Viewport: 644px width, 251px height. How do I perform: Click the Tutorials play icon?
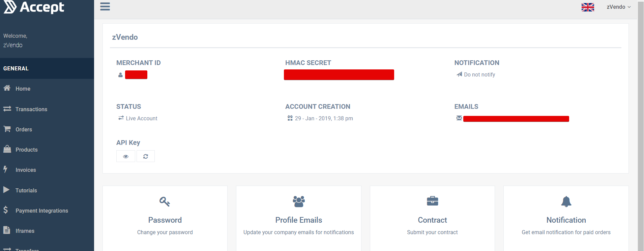[x=6, y=190]
